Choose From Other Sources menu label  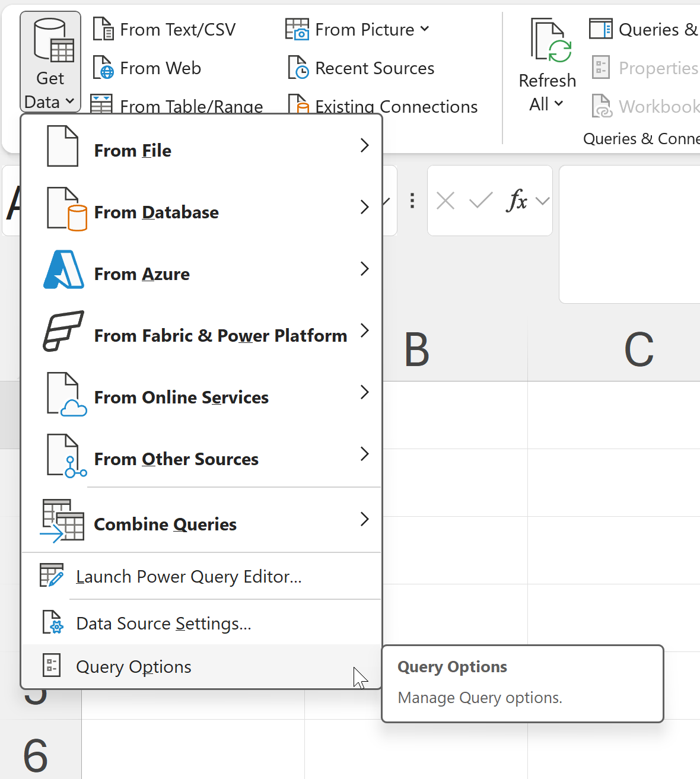[x=177, y=459]
